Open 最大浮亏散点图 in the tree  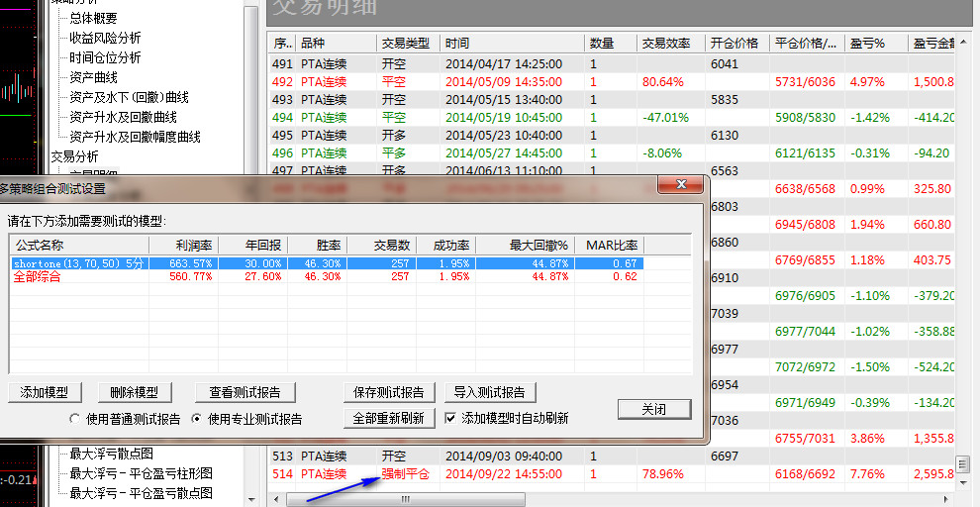tap(112, 454)
